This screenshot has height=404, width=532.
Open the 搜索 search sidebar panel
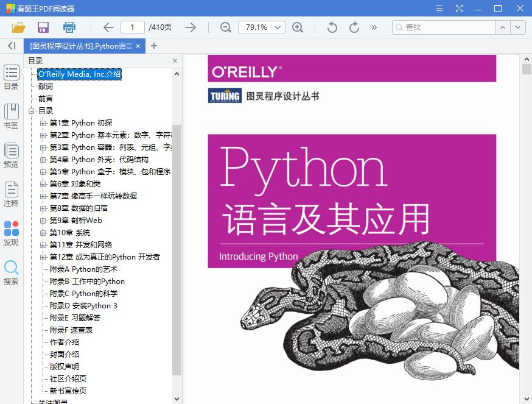click(11, 272)
